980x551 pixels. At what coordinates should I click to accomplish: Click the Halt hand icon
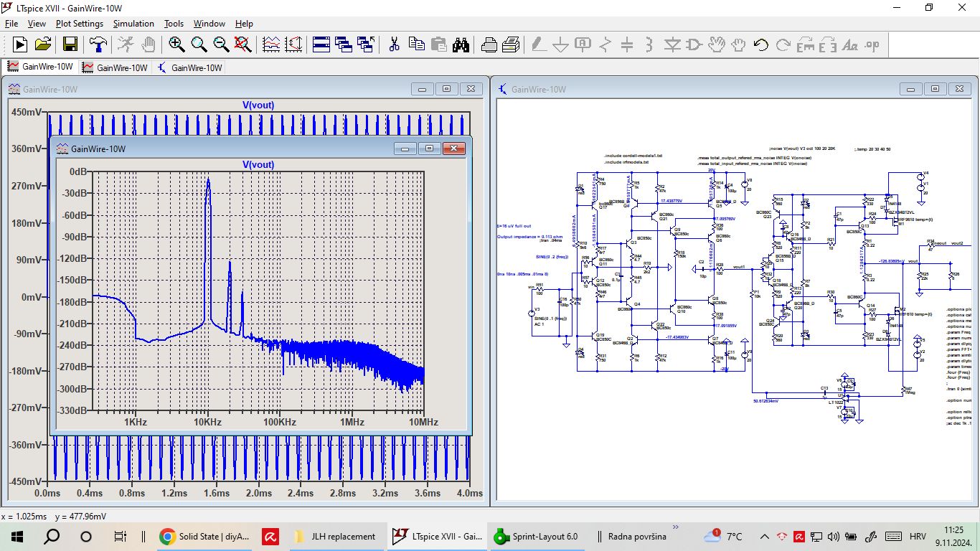[x=148, y=44]
